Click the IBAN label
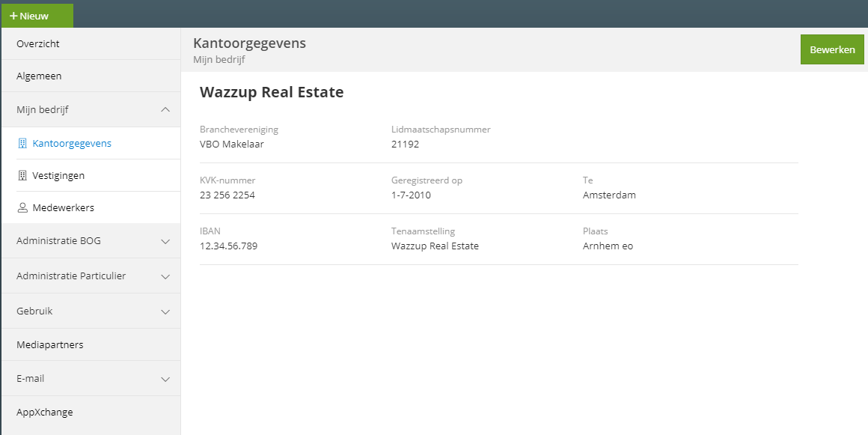This screenshot has height=435, width=868. [210, 231]
